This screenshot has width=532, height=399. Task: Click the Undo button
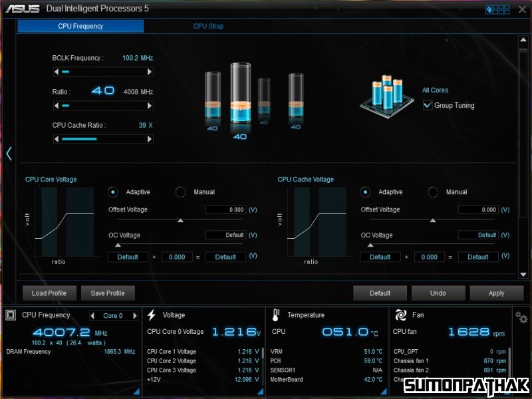click(x=438, y=293)
